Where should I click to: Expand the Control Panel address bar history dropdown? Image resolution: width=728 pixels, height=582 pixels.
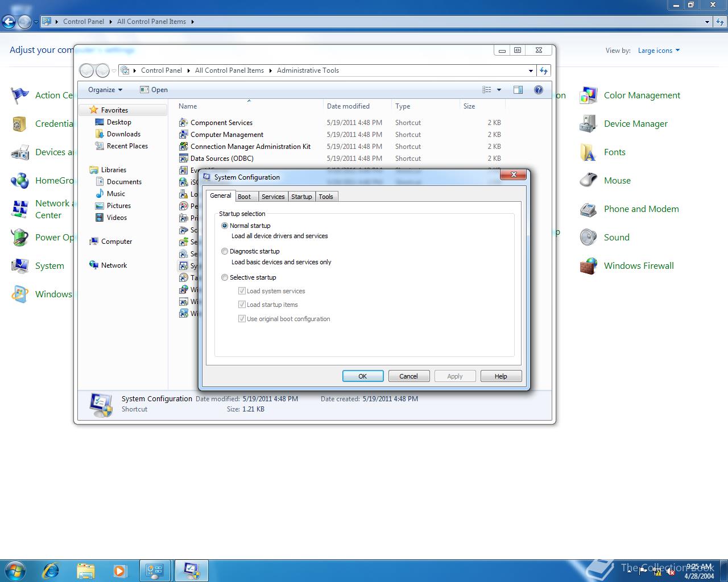click(x=707, y=22)
